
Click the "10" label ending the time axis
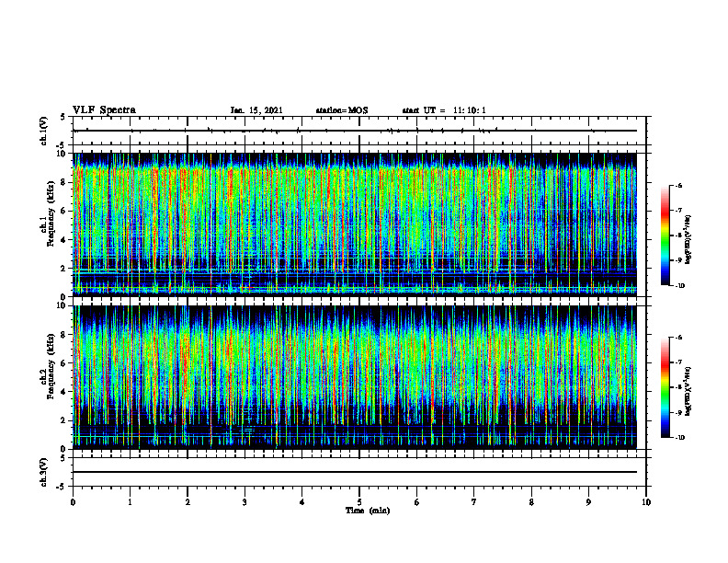coord(646,502)
